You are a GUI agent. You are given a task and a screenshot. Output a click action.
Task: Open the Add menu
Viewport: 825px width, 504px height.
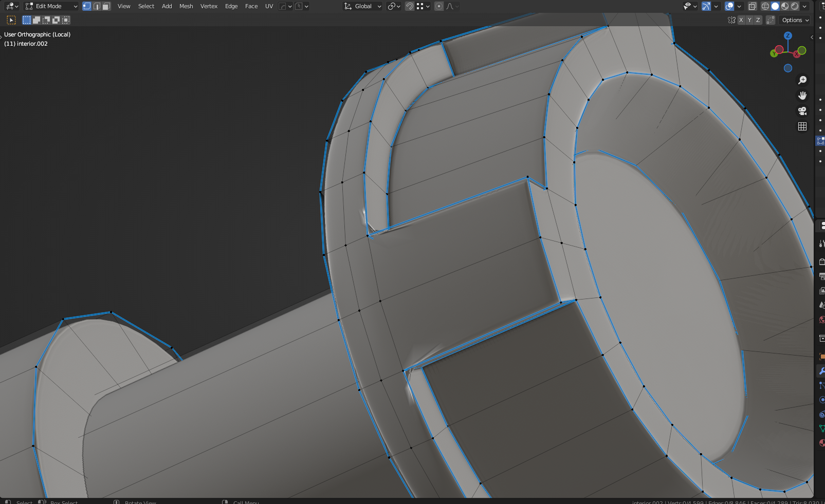click(167, 6)
